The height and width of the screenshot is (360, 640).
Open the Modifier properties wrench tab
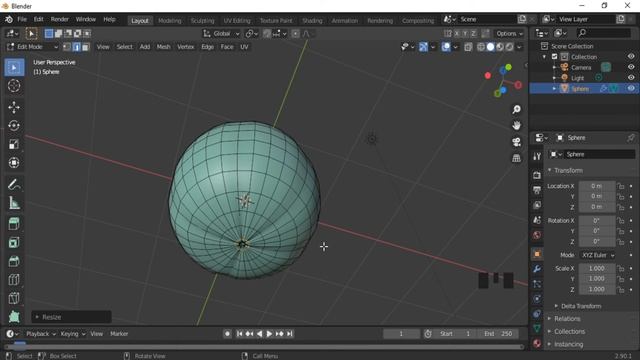click(537, 269)
